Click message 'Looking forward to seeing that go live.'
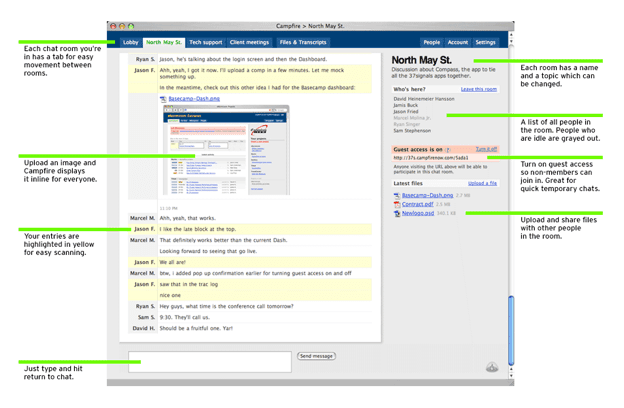This screenshot has width=624, height=408. click(x=208, y=251)
